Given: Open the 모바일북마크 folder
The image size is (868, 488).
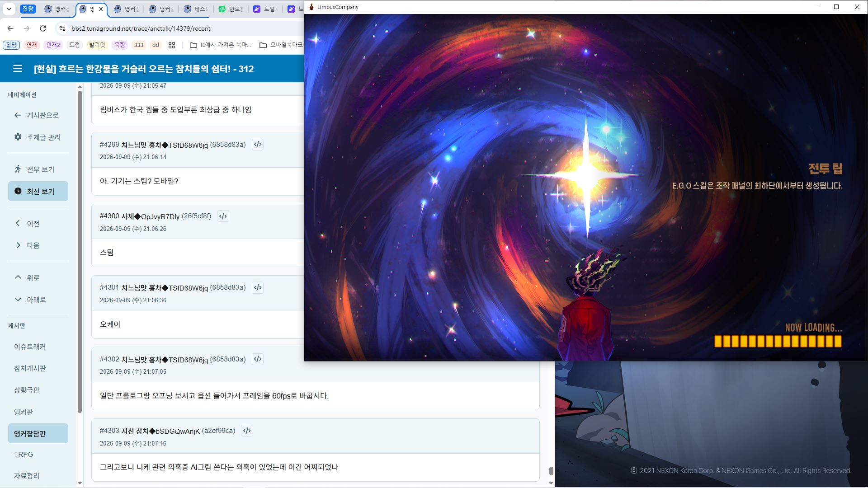Looking at the screenshot, I should (281, 45).
